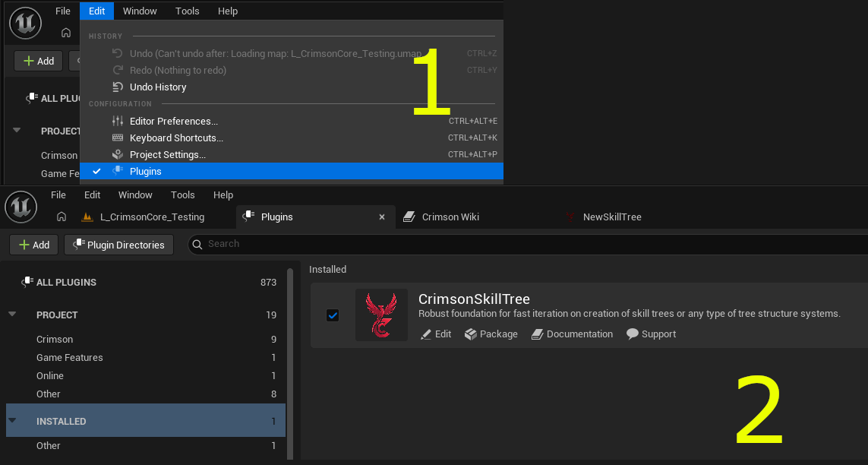The height and width of the screenshot is (465, 868).
Task: Click Package box icon for CrimsonSkillTree
Action: [x=471, y=334]
